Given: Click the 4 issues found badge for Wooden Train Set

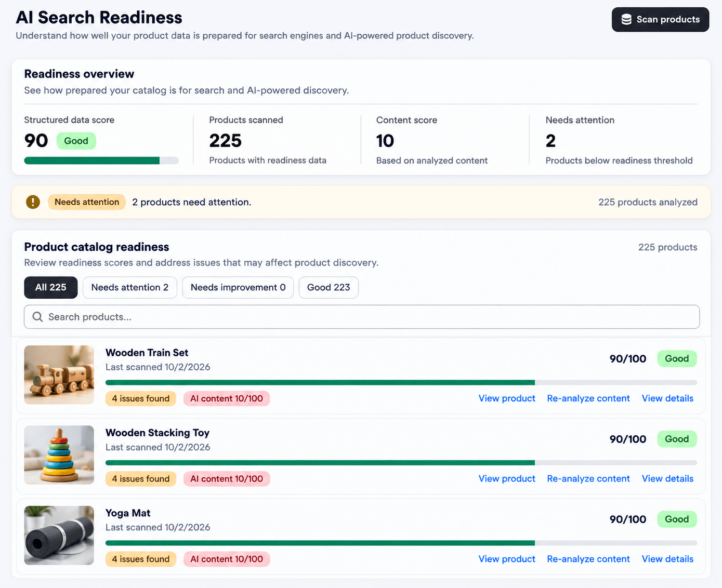Looking at the screenshot, I should pos(141,398).
